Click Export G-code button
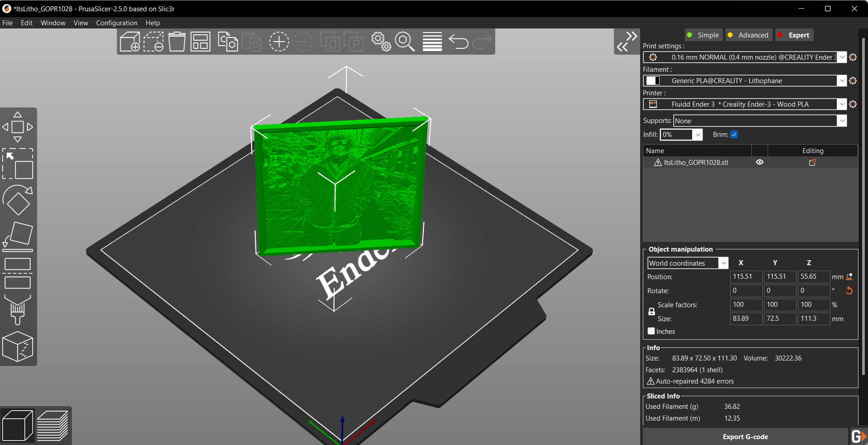 pos(745,436)
